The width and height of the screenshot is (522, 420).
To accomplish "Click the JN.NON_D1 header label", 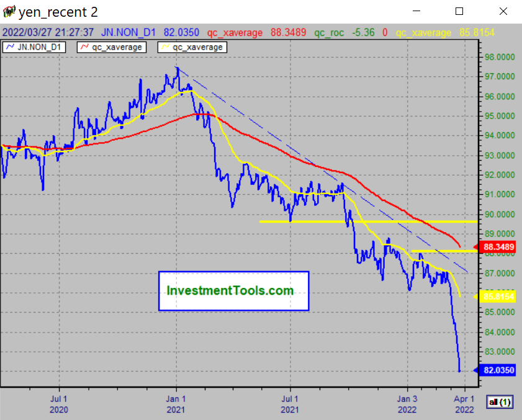I will (x=128, y=33).
